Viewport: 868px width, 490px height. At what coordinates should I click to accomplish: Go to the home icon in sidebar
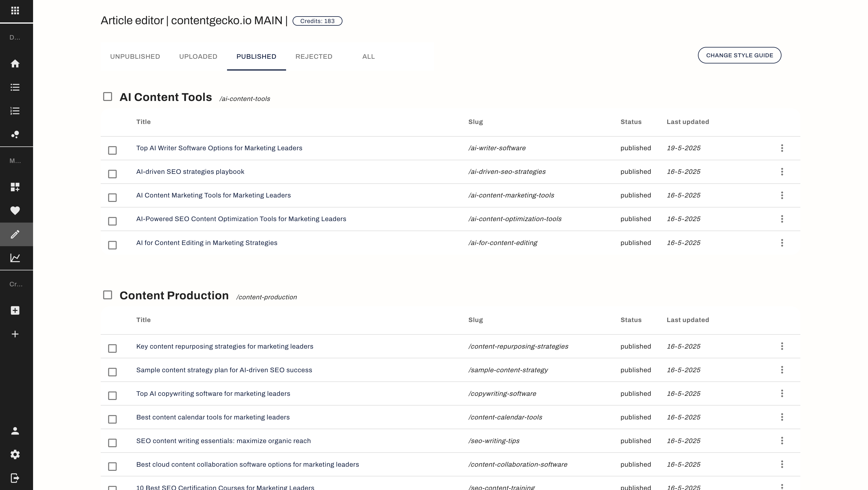tap(15, 64)
